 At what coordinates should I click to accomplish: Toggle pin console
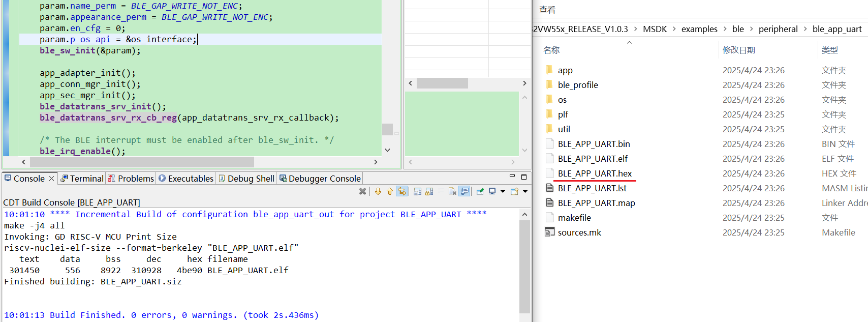pos(480,191)
